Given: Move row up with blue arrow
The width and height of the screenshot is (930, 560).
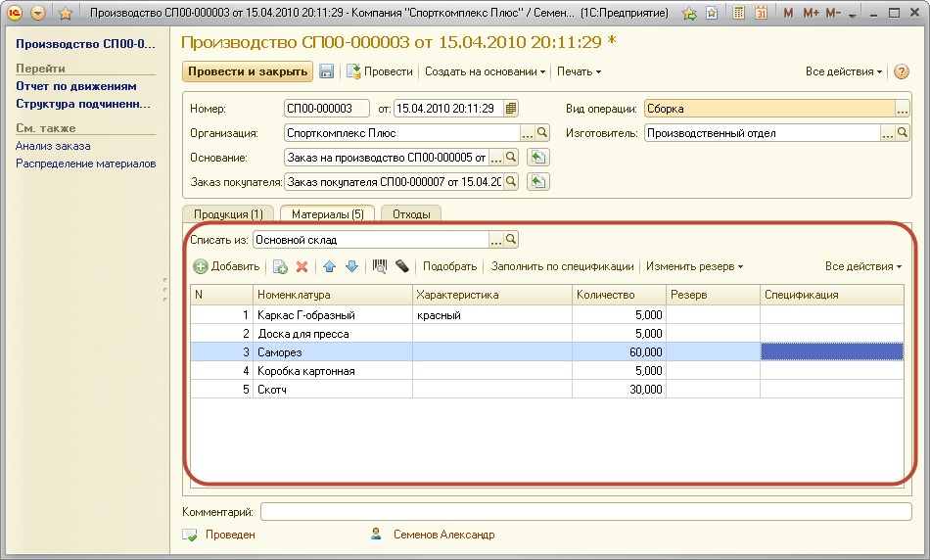Looking at the screenshot, I should [x=330, y=267].
